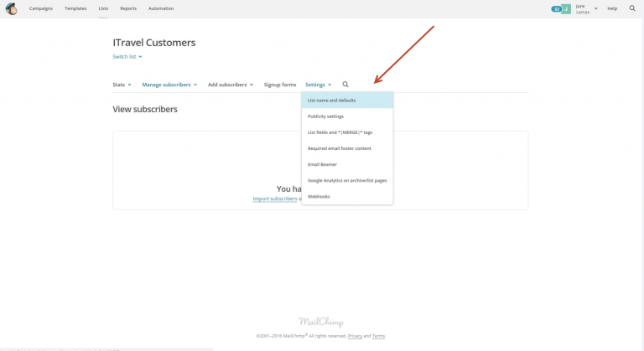Click the user avatar J badge
644x351 pixels.
566,8
